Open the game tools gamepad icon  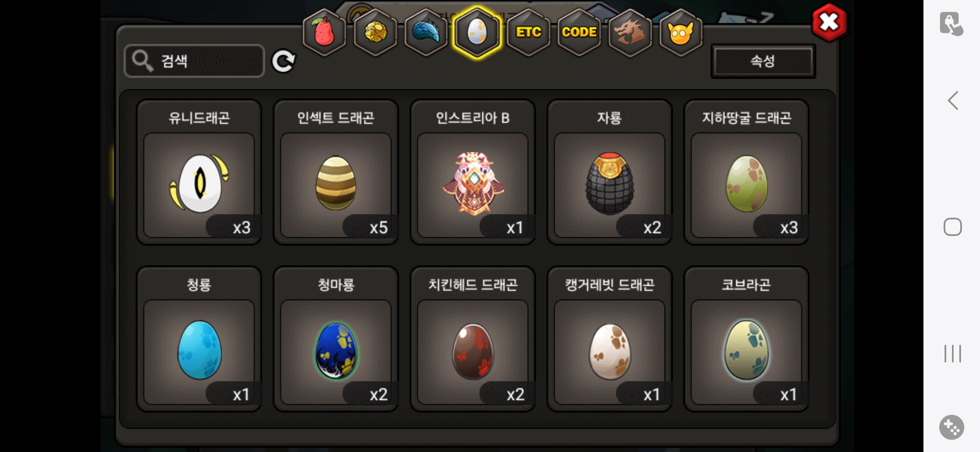(x=952, y=427)
